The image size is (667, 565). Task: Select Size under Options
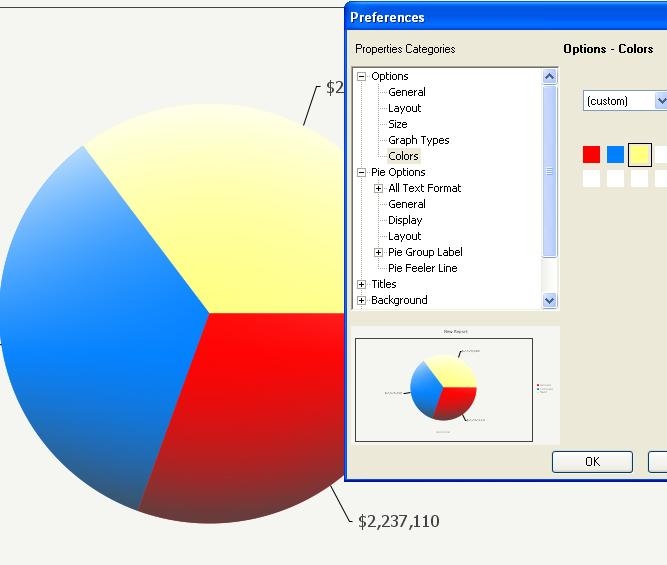tap(398, 124)
